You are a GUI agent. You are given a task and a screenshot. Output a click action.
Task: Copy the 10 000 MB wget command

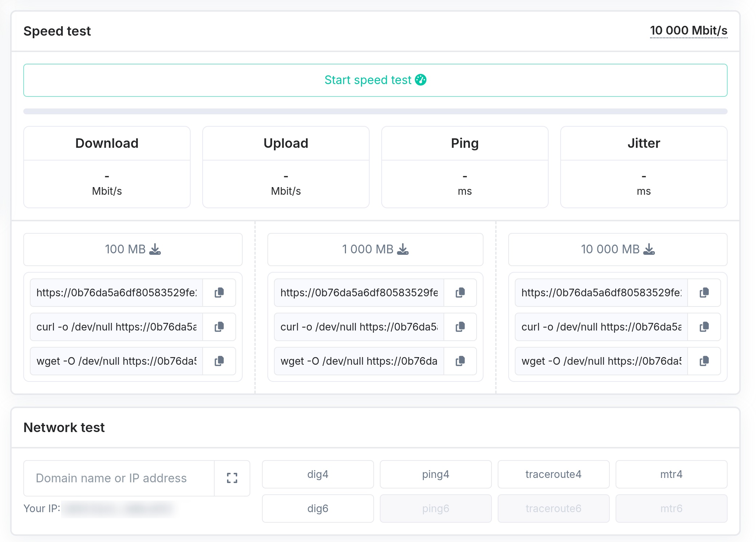pyautogui.click(x=704, y=361)
